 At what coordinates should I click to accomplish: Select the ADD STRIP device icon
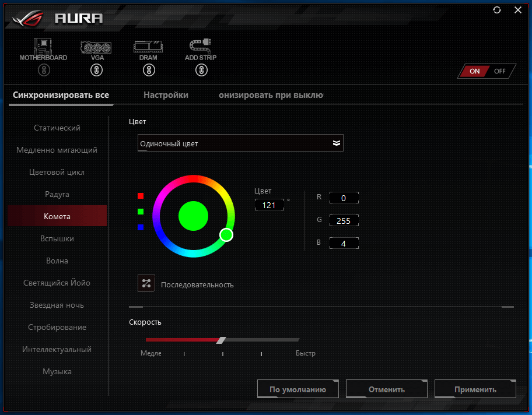click(201, 47)
